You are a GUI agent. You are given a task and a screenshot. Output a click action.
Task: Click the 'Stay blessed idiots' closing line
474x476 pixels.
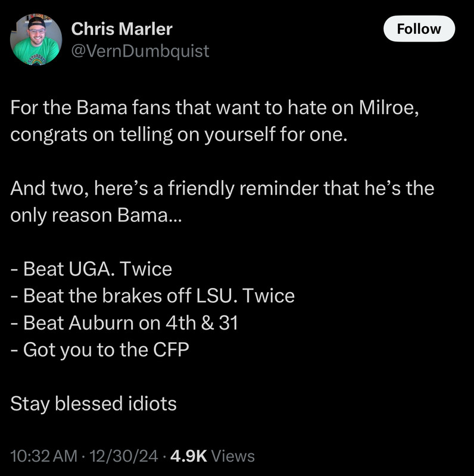point(93,404)
